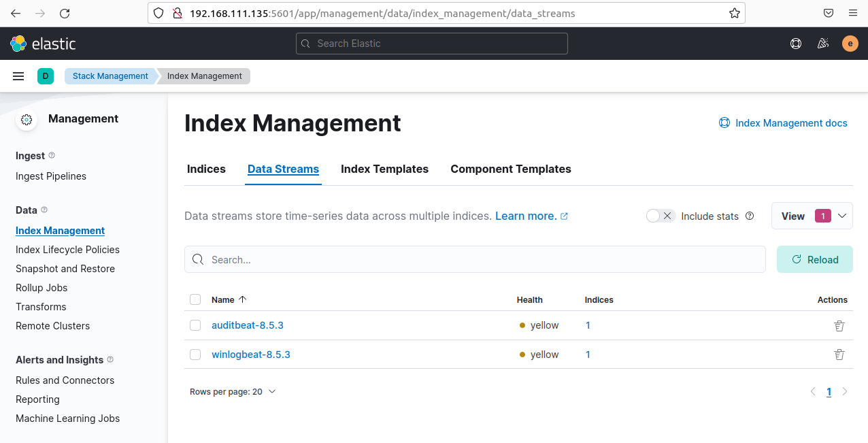Go to previous results page arrow

pyautogui.click(x=813, y=392)
